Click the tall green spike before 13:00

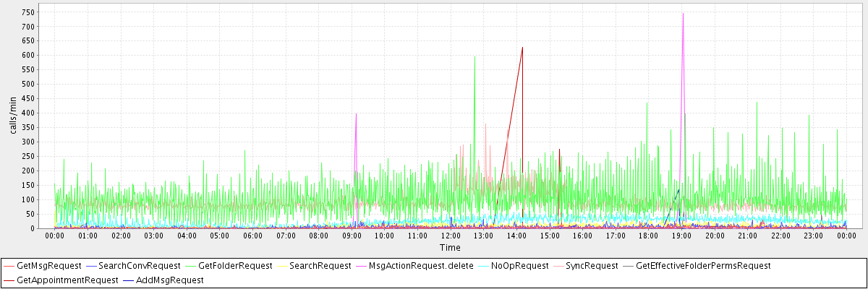pyautogui.click(x=475, y=57)
